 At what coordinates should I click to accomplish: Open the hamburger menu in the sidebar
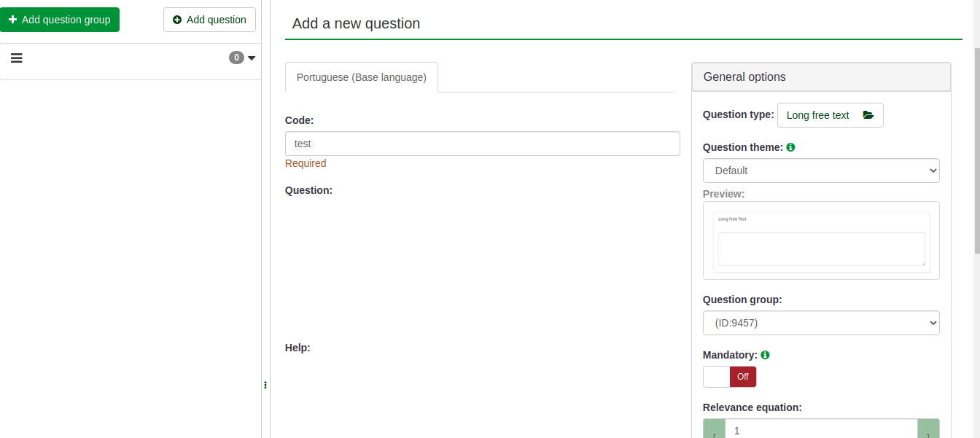[17, 58]
